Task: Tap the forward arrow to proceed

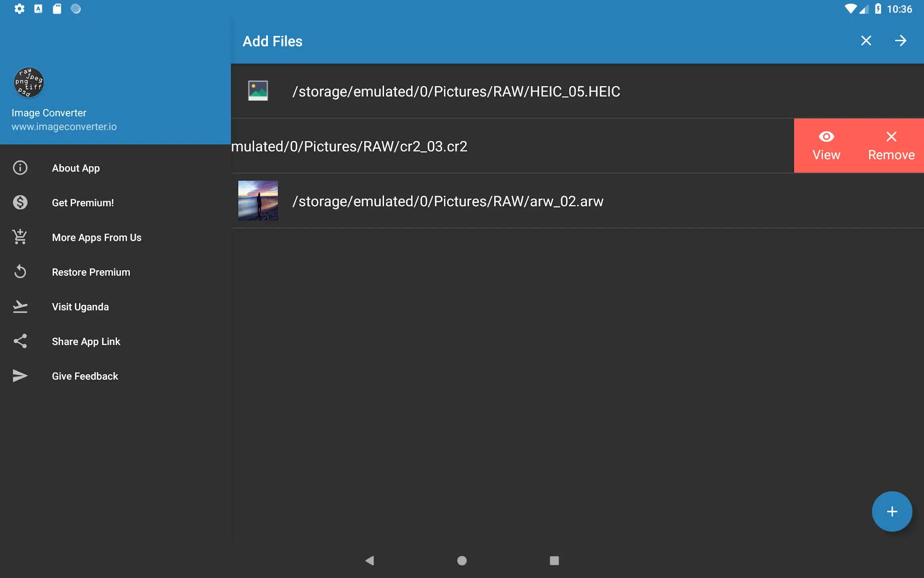Action: pos(900,40)
